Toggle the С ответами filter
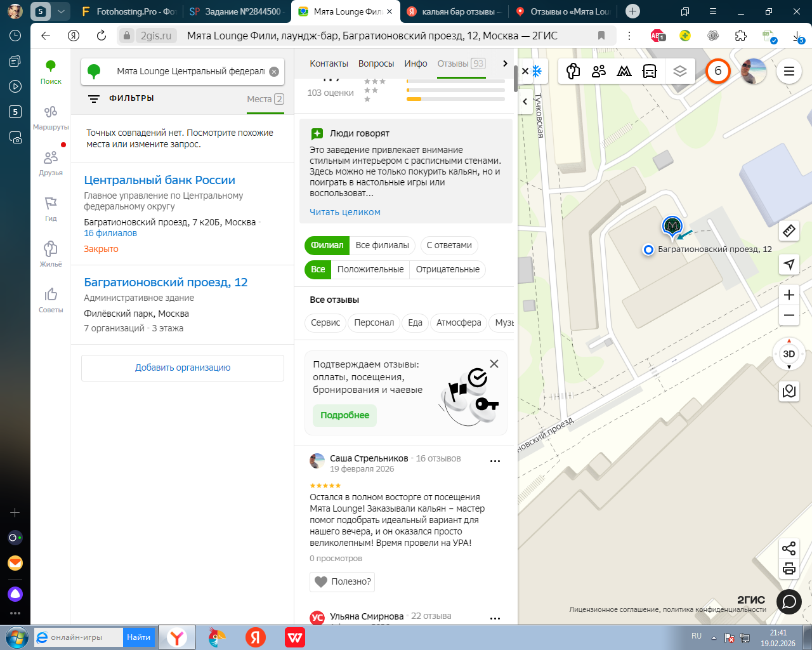 tap(449, 246)
